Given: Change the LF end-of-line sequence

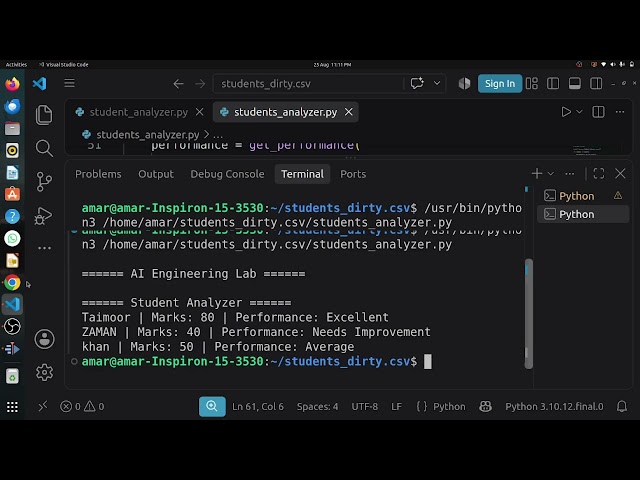Looking at the screenshot, I should 396,407.
